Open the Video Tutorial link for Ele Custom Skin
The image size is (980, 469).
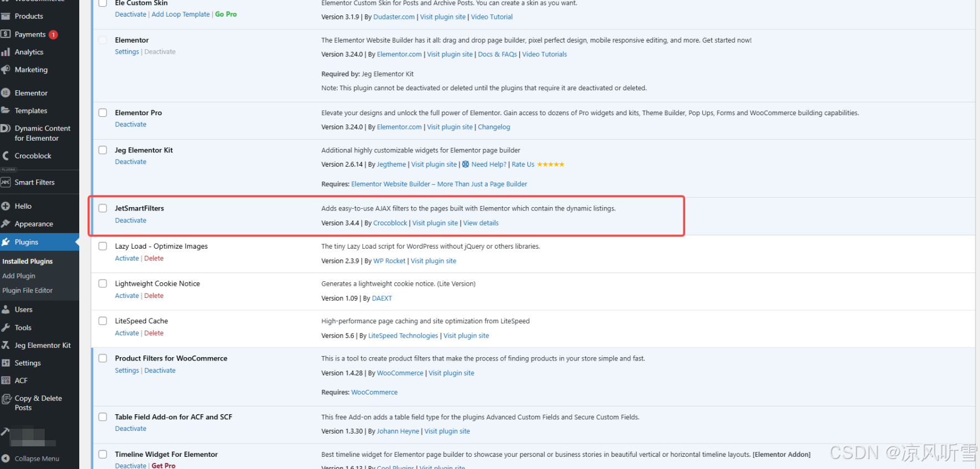[492, 17]
